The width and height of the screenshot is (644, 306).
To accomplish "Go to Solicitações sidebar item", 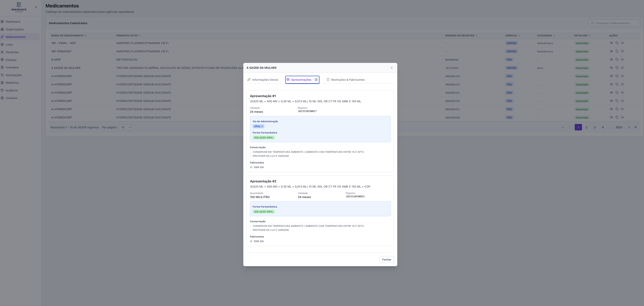I will [x=14, y=75].
